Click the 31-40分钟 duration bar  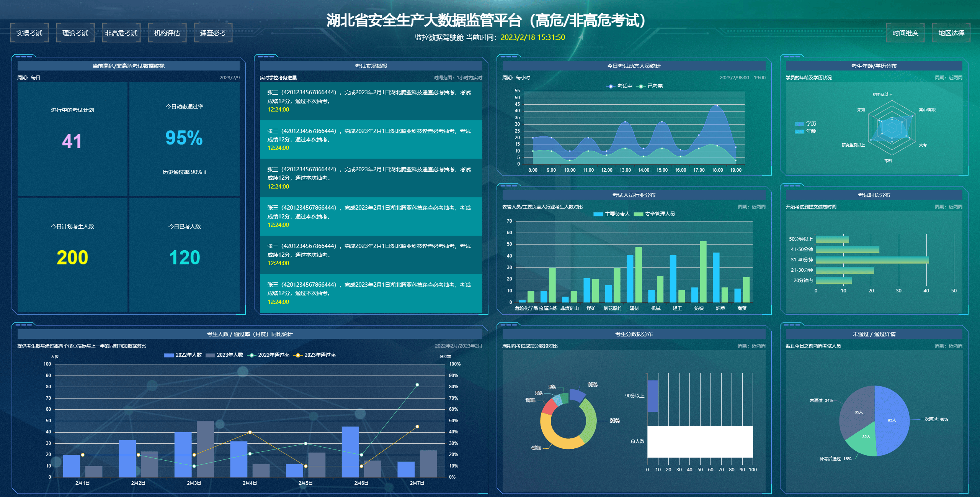[x=872, y=260]
